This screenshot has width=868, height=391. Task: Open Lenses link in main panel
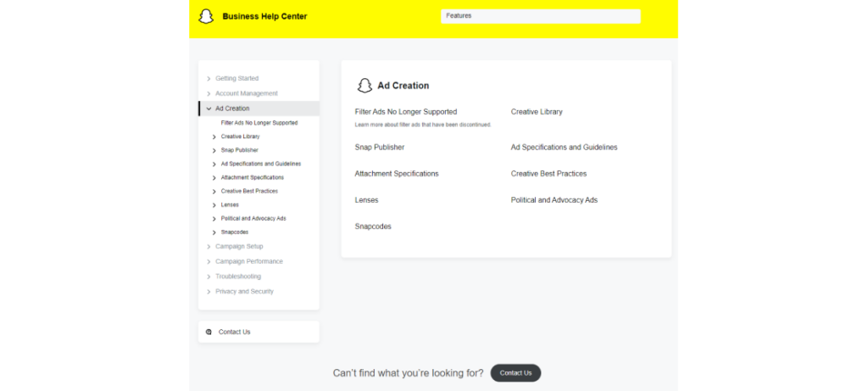pos(366,200)
